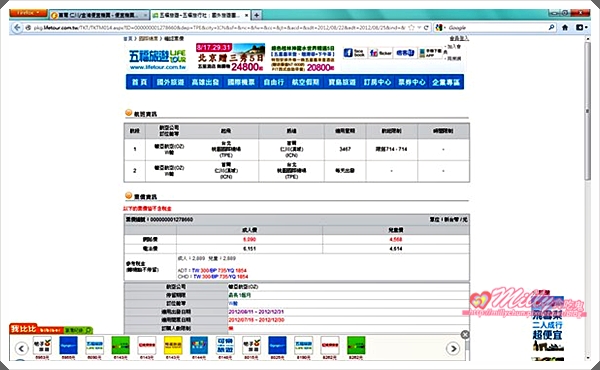Click the 首頁 breadcrumb link
This screenshot has height=370, width=600.
coord(128,39)
